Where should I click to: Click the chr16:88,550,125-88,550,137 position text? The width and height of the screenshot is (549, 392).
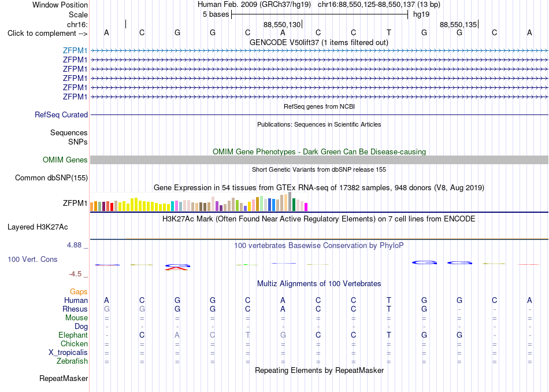[379, 5]
